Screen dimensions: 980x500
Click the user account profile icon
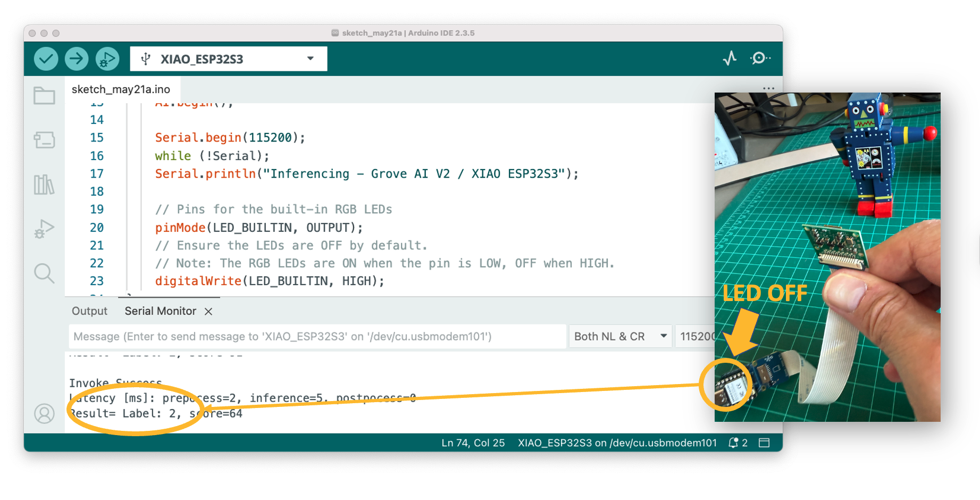(x=44, y=413)
